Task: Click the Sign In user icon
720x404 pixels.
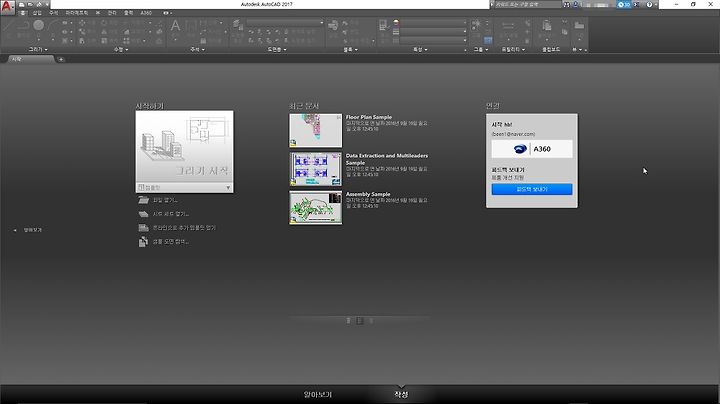Action: point(575,4)
